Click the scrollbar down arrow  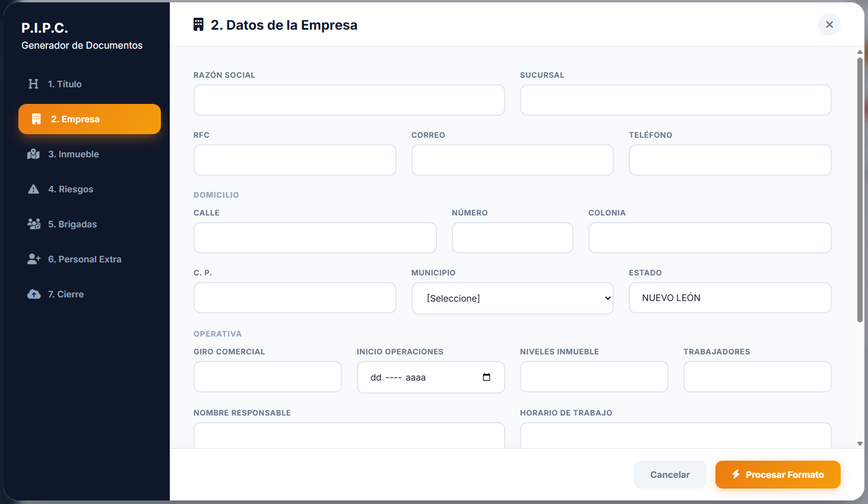click(x=860, y=443)
